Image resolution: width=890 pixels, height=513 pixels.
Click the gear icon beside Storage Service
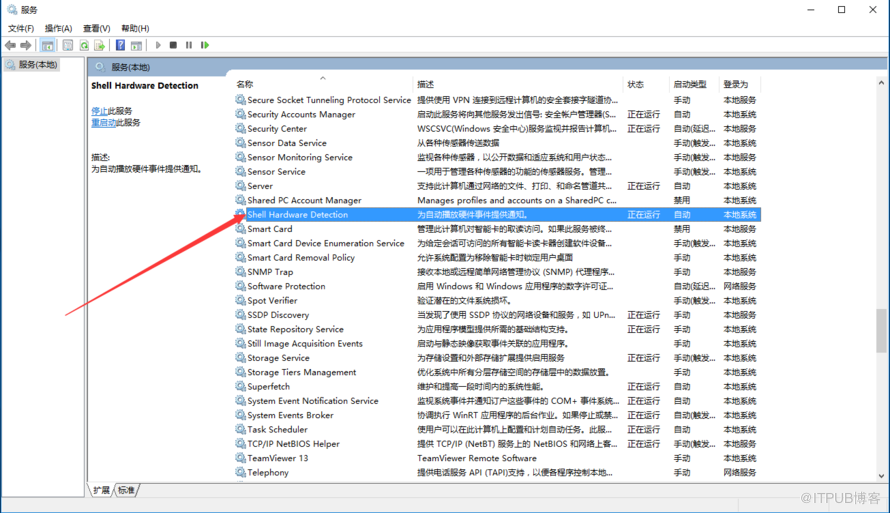[241, 358]
